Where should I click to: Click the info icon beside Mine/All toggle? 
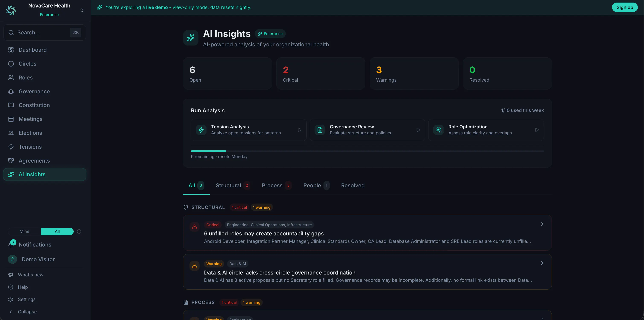point(79,231)
